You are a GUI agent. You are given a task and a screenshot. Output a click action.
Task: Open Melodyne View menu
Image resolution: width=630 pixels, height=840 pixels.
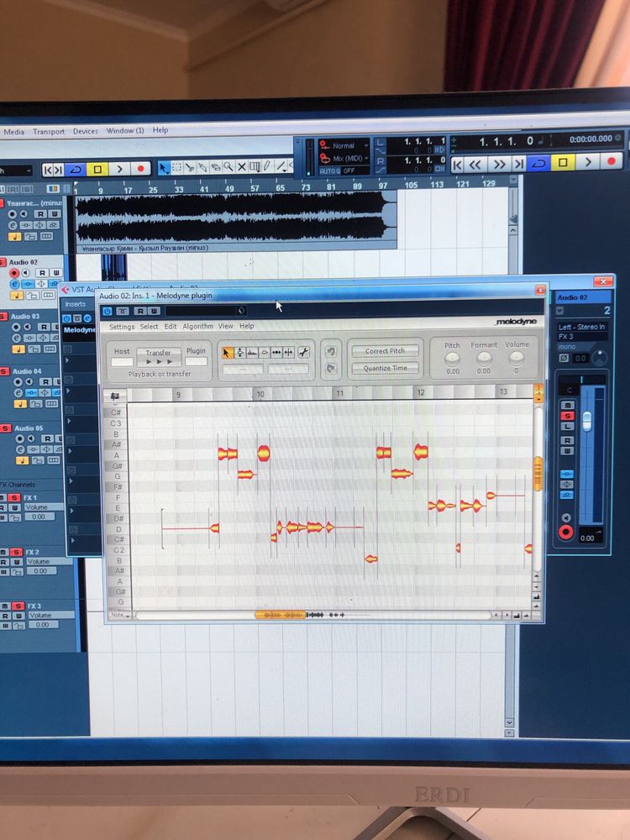(225, 326)
